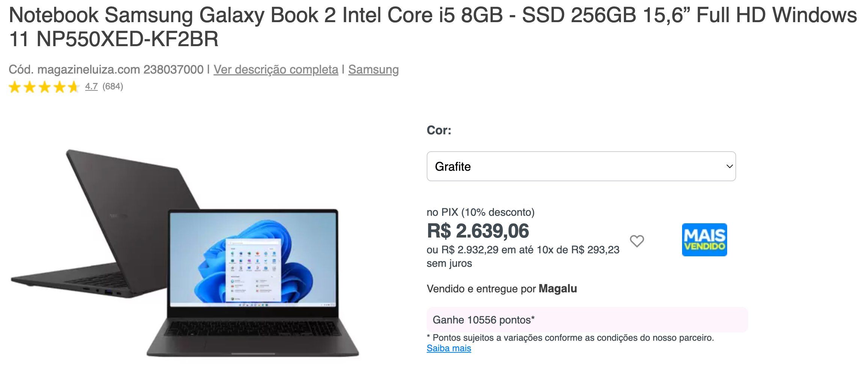Open Ver descrição completa link
The image size is (868, 373).
click(x=276, y=69)
